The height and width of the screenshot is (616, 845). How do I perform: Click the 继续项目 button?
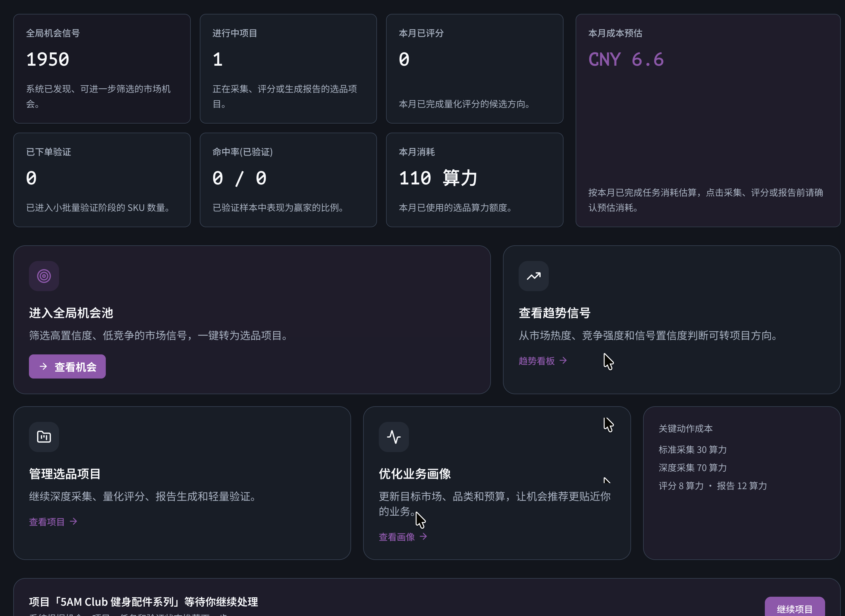click(x=795, y=607)
